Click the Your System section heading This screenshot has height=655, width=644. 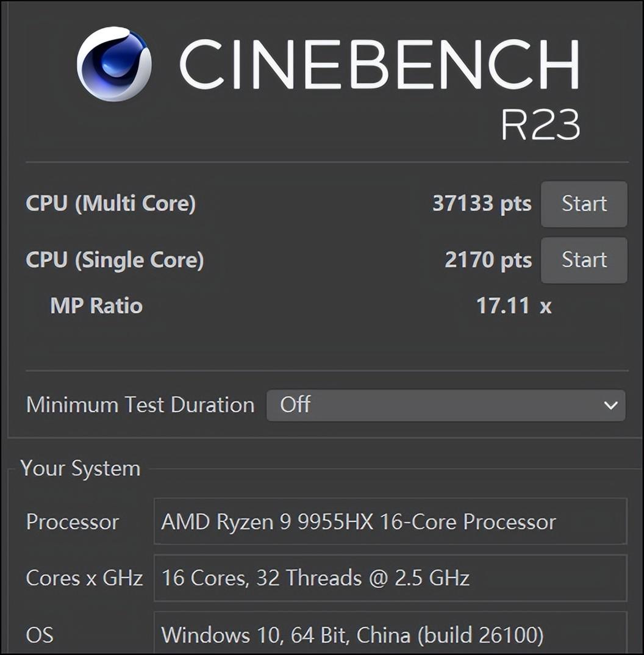click(x=80, y=468)
